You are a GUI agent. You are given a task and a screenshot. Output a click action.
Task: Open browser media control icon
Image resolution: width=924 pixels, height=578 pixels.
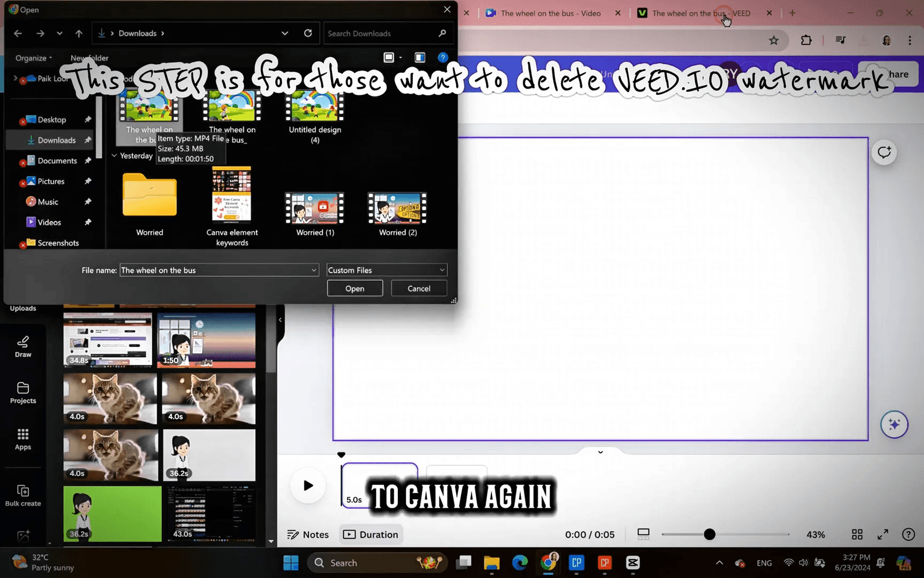(x=840, y=40)
